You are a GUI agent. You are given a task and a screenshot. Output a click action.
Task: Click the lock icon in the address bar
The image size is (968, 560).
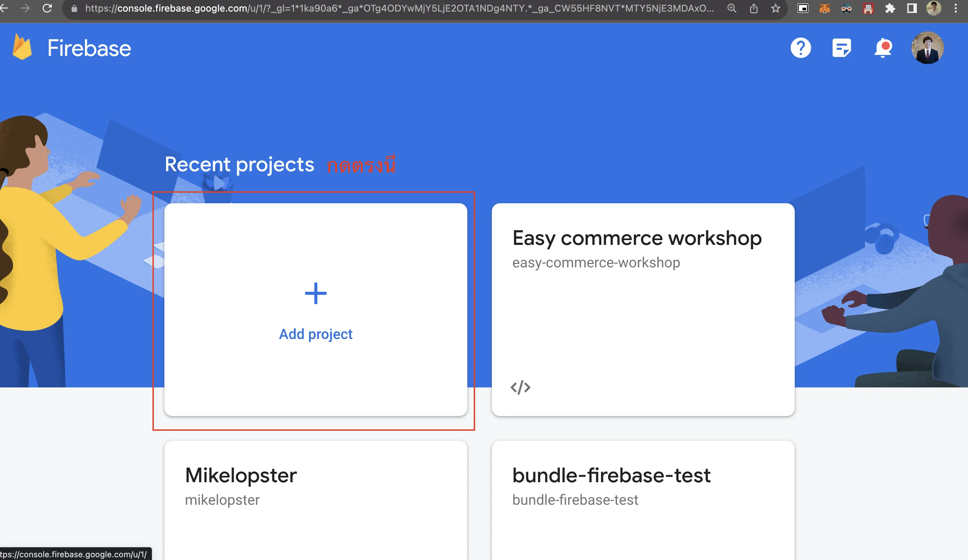74,9
